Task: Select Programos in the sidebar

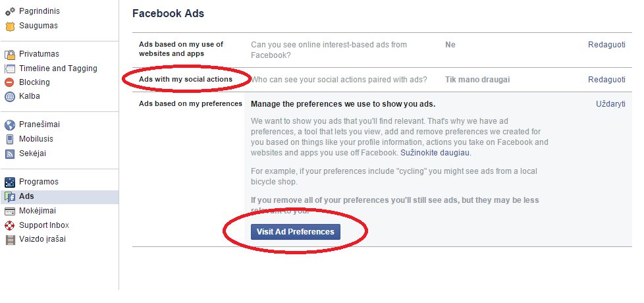Action: click(x=39, y=182)
